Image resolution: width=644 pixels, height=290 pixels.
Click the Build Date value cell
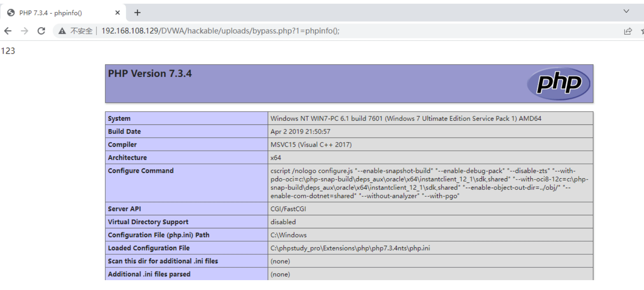click(x=431, y=131)
